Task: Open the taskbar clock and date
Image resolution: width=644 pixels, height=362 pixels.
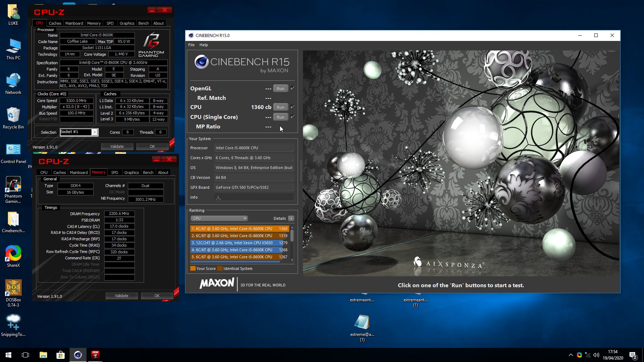Action: point(613,355)
